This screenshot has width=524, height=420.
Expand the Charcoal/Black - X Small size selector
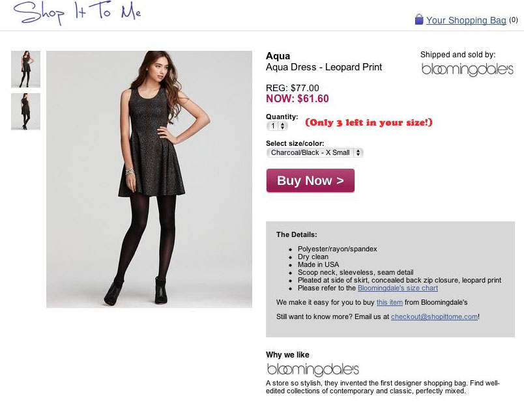315,152
